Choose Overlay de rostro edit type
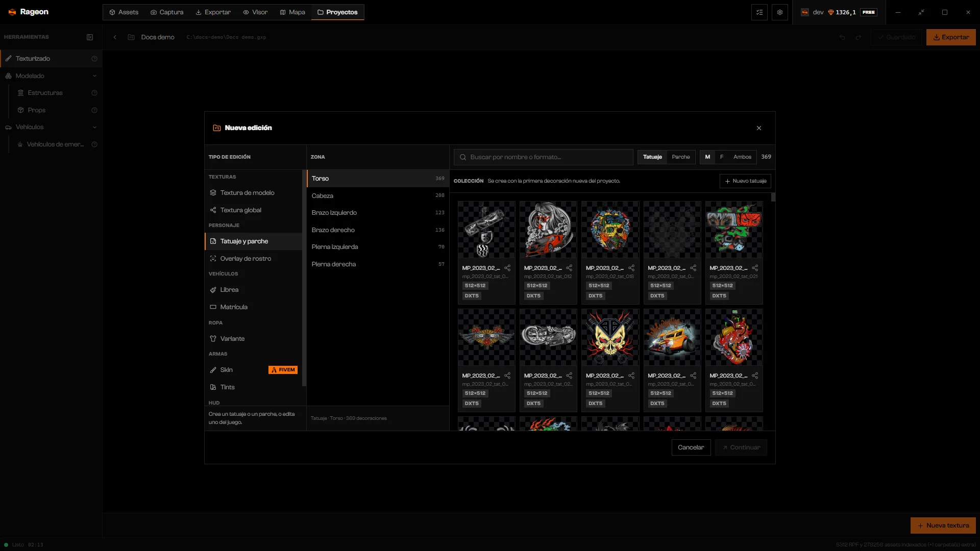 253,259
